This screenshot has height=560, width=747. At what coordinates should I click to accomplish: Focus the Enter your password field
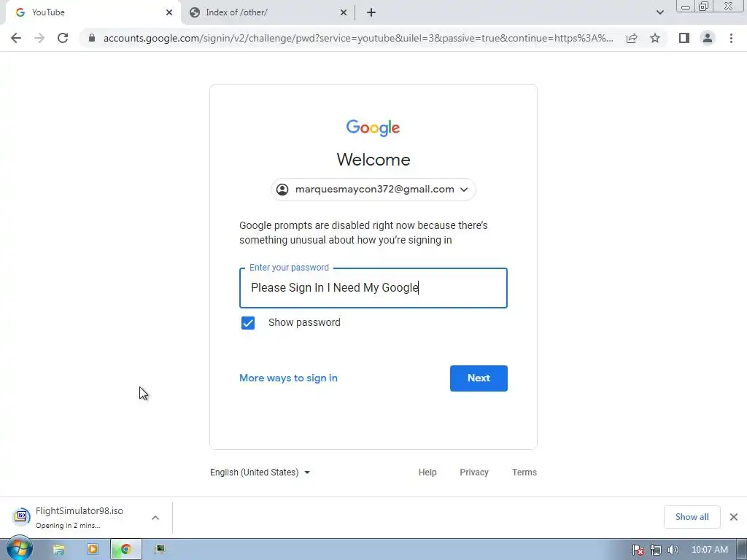tap(373, 288)
